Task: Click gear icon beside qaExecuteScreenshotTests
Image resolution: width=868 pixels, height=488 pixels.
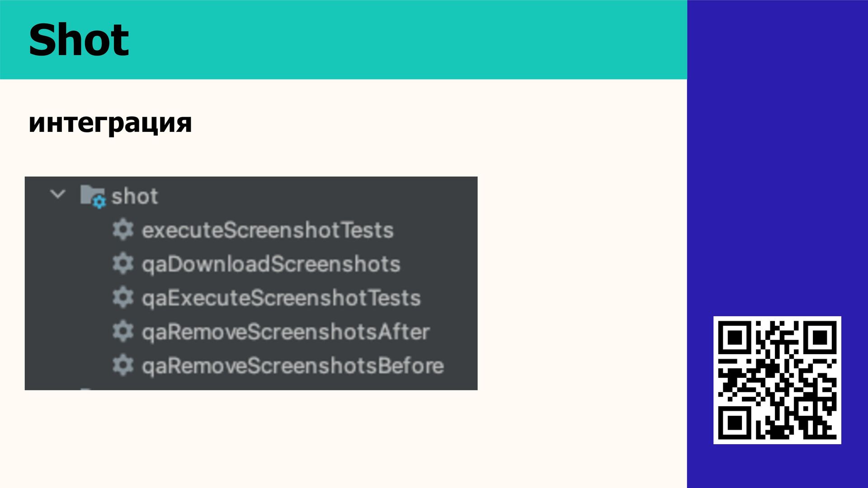Action: coord(123,297)
